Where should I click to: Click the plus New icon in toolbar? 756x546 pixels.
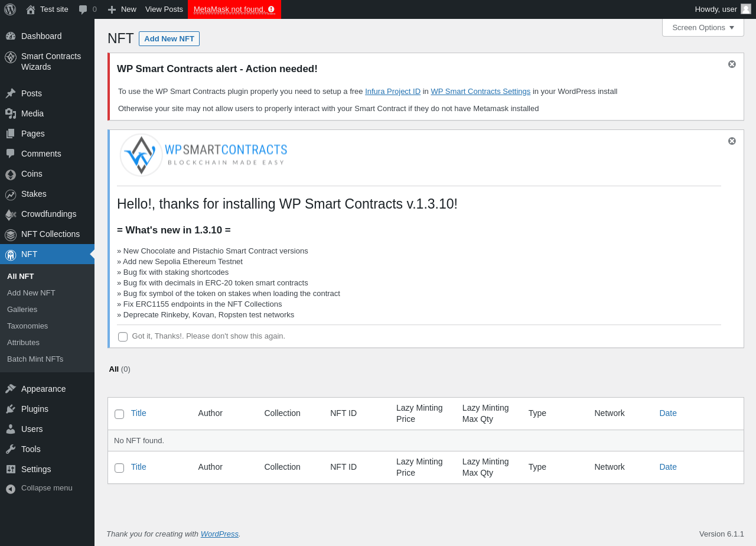(x=112, y=9)
